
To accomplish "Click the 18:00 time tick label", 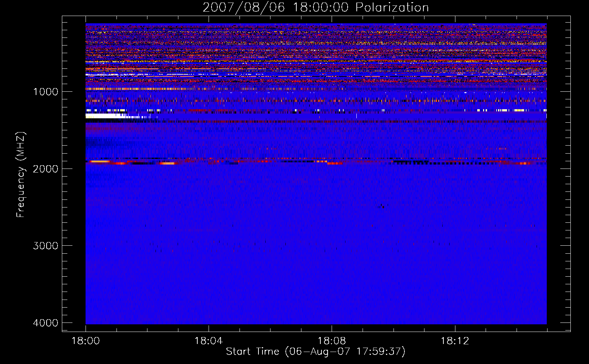I will click(x=86, y=341).
